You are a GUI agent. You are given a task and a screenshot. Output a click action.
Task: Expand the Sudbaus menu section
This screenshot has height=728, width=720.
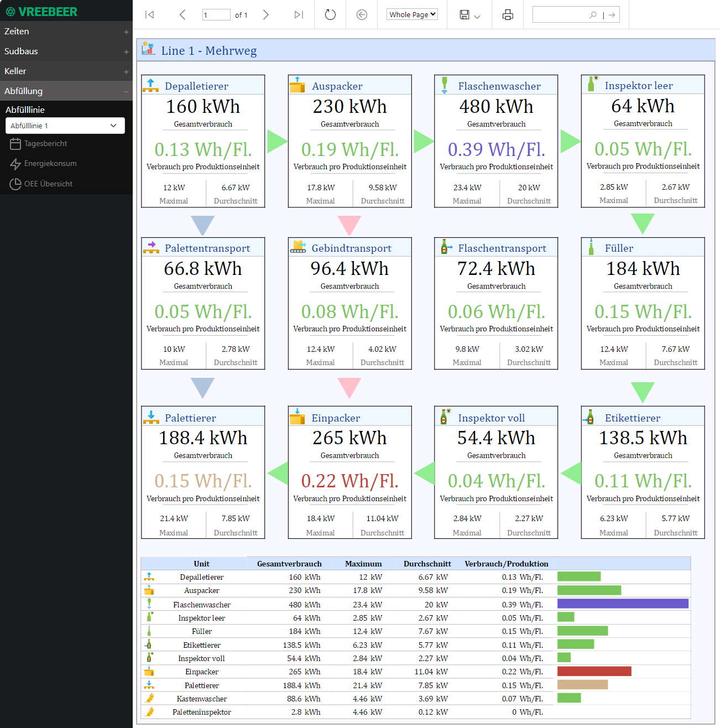tap(66, 51)
